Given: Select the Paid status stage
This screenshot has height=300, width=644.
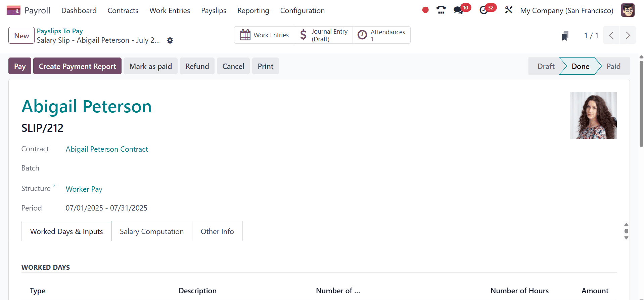Looking at the screenshot, I should (613, 66).
